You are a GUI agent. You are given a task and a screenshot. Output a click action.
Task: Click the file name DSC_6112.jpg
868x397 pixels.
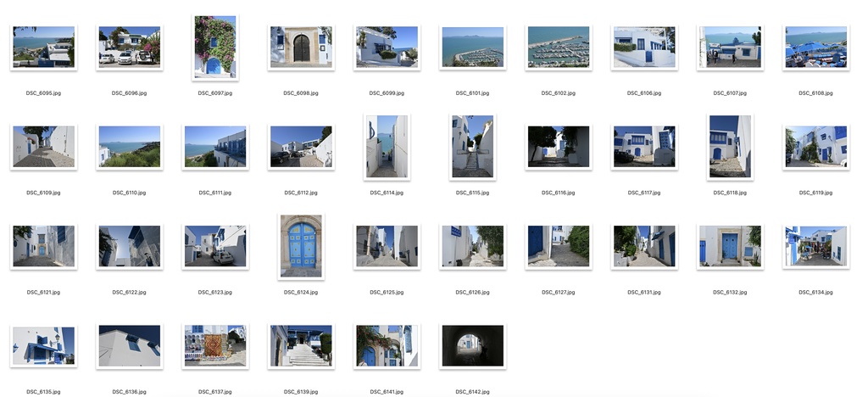[x=301, y=193]
